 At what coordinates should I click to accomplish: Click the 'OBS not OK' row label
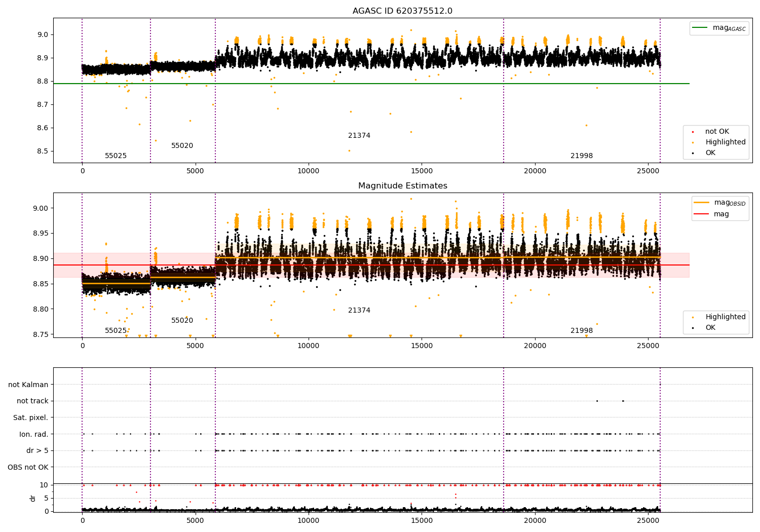28,467
